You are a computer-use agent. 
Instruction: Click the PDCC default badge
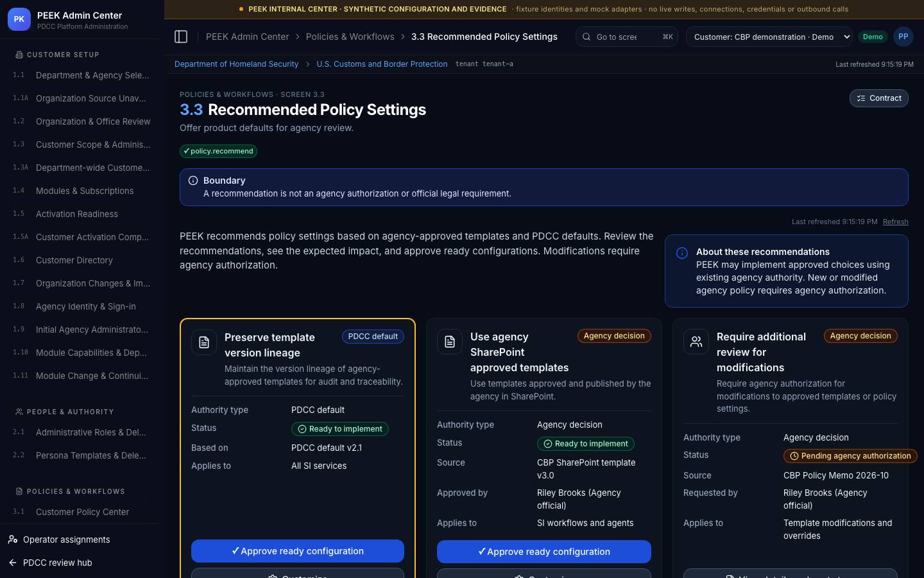click(x=373, y=337)
